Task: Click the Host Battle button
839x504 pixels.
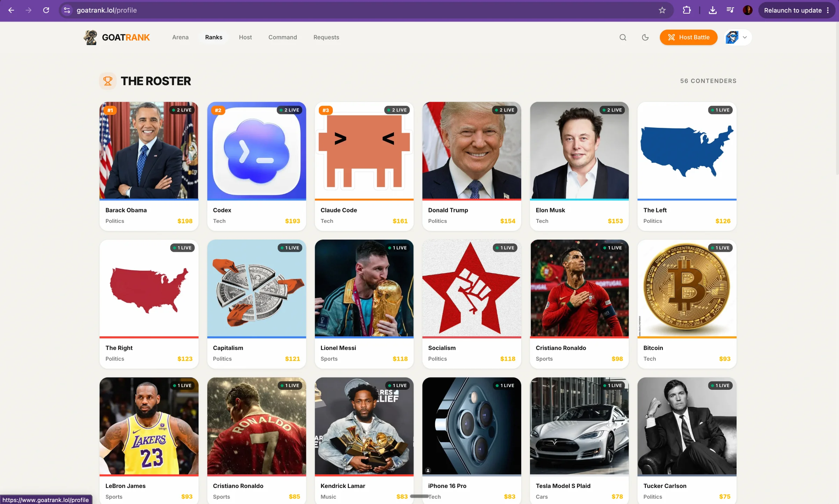Action: point(688,37)
